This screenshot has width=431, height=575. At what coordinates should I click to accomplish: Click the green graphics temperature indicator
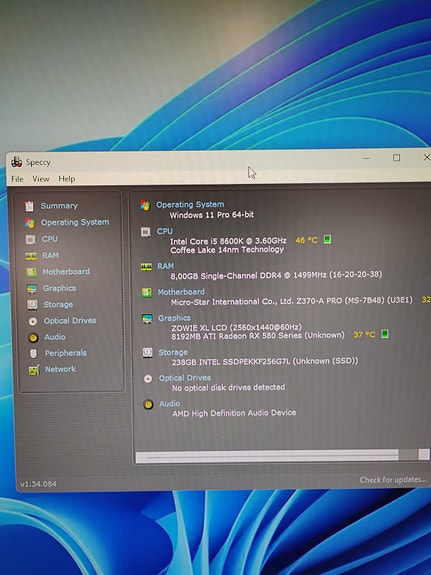pos(384,334)
